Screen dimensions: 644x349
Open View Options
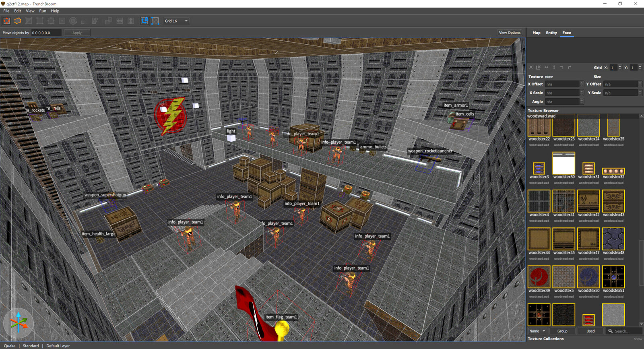[510, 33]
